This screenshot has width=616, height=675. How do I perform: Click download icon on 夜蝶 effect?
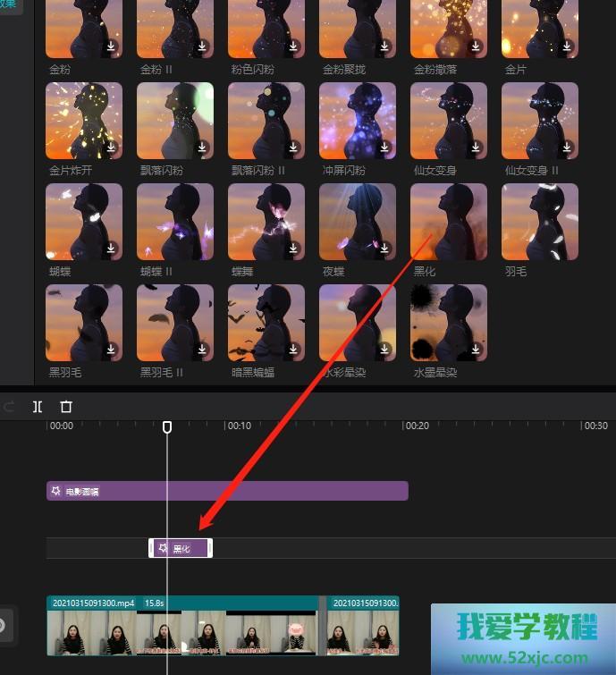(x=384, y=248)
